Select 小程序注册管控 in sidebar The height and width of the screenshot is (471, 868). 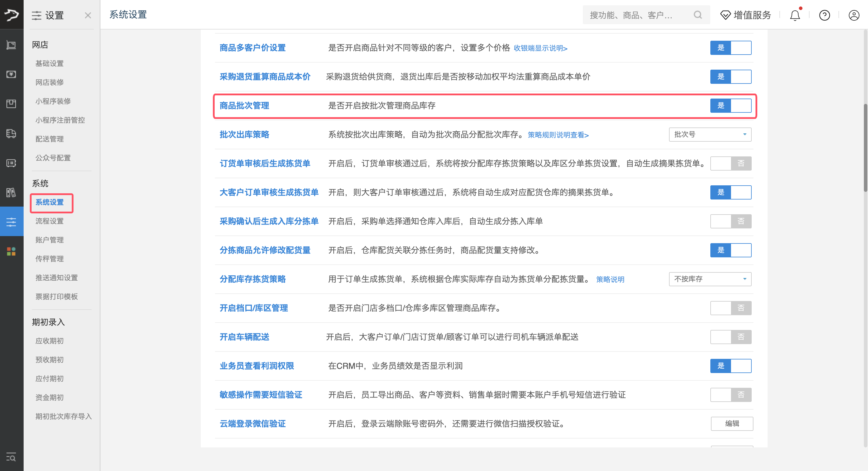60,120
